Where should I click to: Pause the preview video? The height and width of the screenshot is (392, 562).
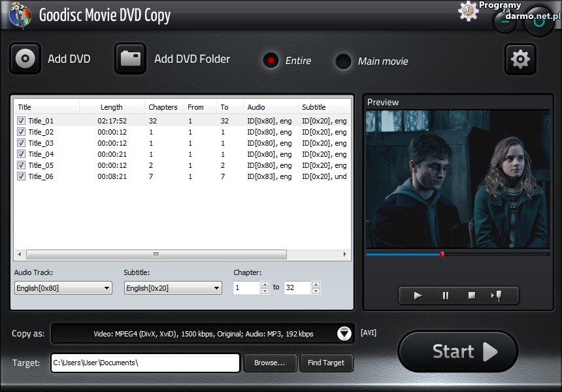(446, 295)
